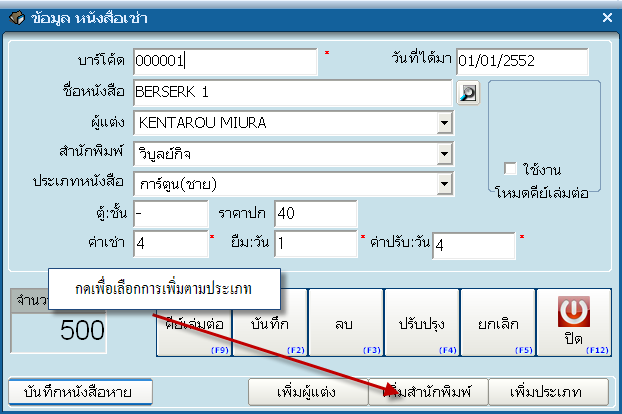Close the ข้อมูล หนังสือเช่า window
The image size is (622, 414).
pos(607,17)
